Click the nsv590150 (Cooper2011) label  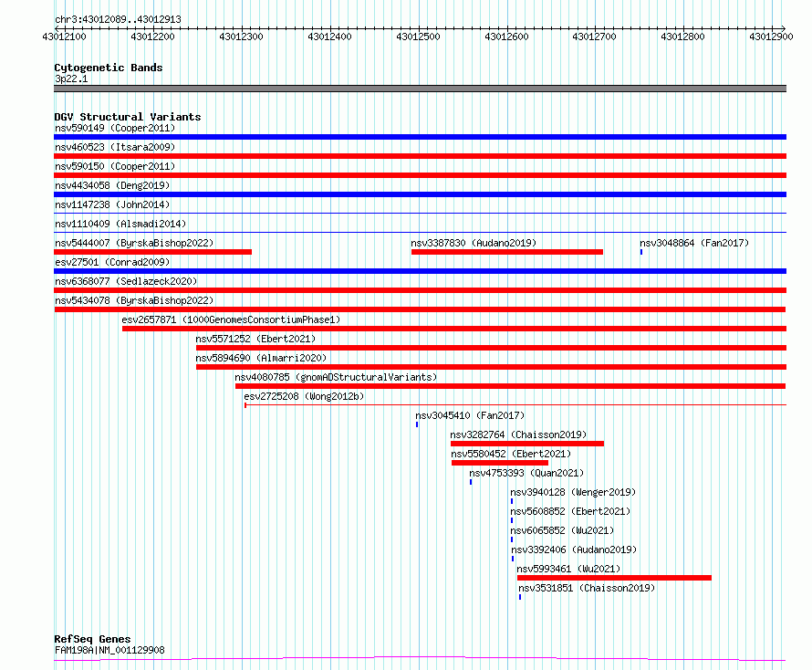point(115,166)
